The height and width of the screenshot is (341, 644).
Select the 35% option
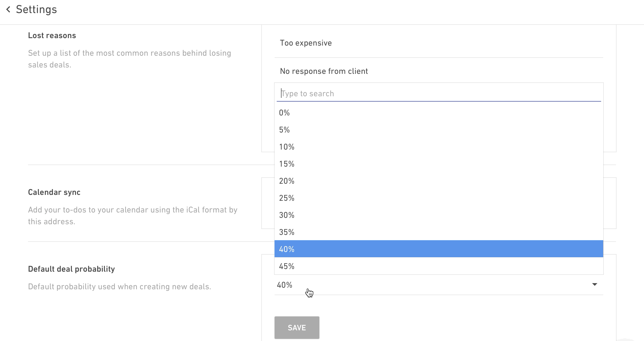(439, 232)
